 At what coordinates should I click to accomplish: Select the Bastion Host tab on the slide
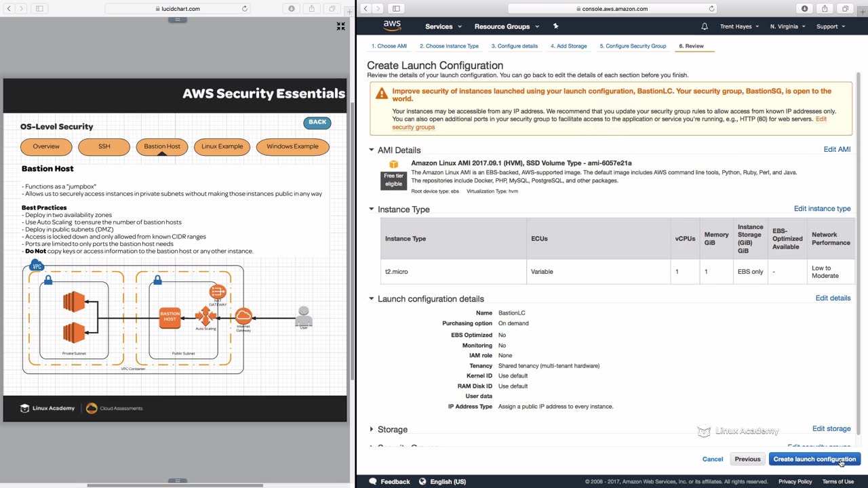click(x=162, y=146)
